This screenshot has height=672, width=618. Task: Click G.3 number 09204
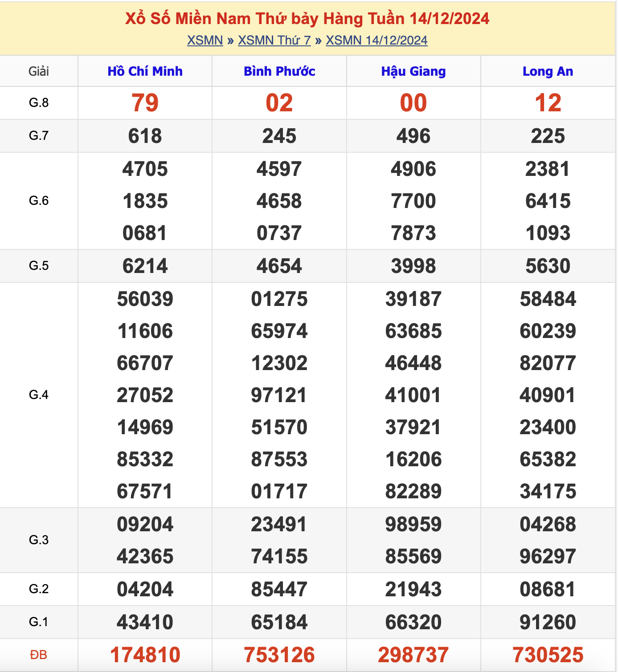(x=145, y=524)
